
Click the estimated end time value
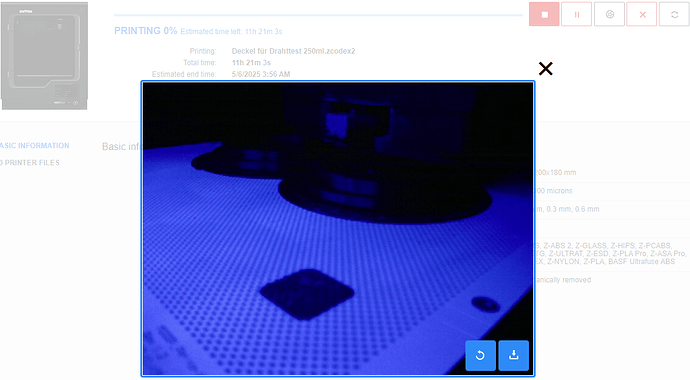click(x=261, y=74)
